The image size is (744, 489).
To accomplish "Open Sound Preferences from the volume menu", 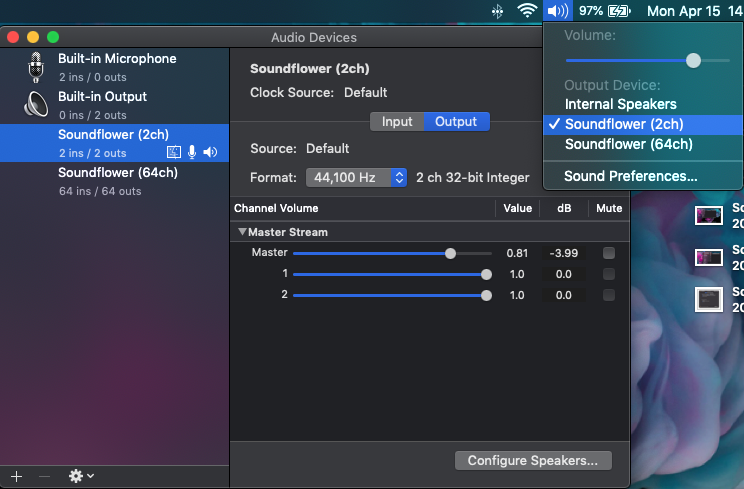I will [630, 176].
